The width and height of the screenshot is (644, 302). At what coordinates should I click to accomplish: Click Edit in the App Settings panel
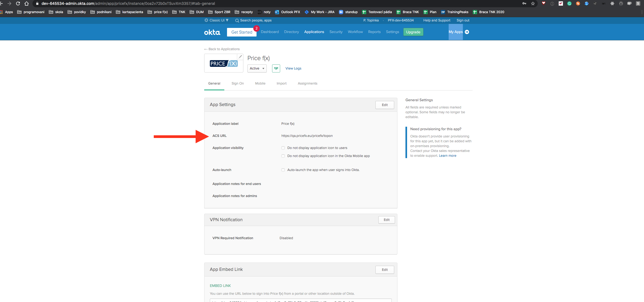pos(385,105)
